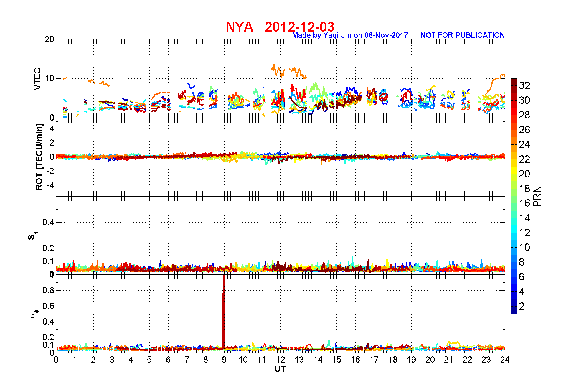Click the VTEC y-axis label
Screen dimensions: 561x392
(x=37, y=79)
